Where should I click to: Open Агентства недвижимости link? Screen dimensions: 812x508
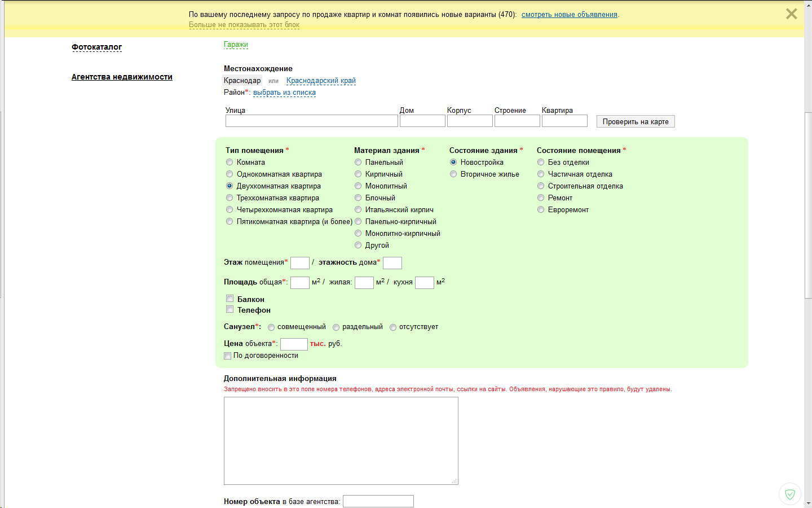[122, 77]
